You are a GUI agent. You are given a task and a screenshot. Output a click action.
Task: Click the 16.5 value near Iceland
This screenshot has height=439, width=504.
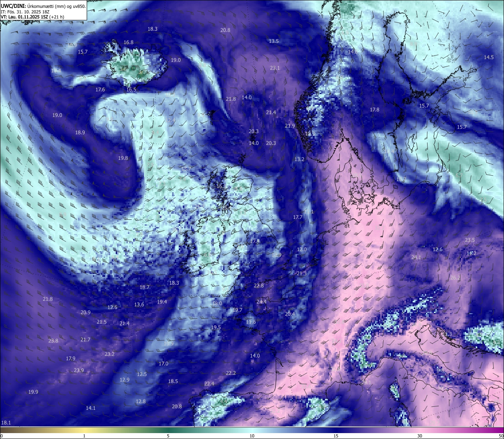[131, 89]
